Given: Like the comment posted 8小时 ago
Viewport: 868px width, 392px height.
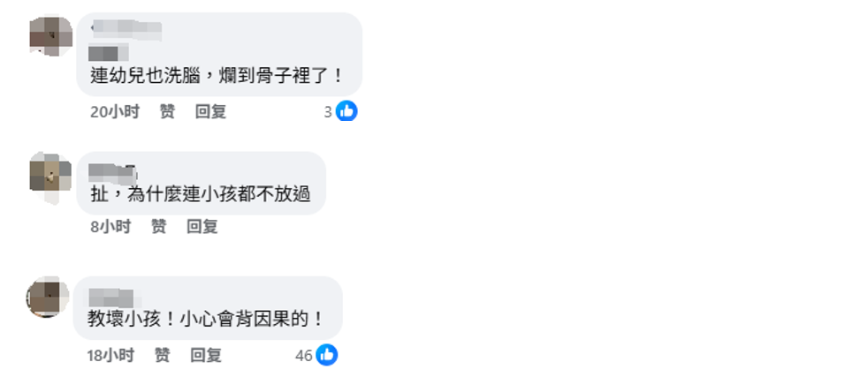Looking at the screenshot, I should tap(159, 226).
